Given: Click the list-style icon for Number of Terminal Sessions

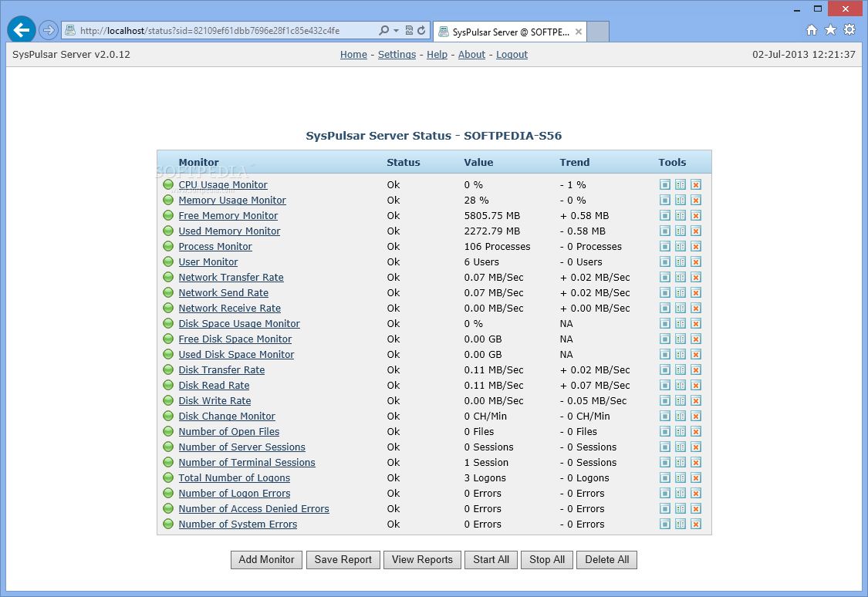Looking at the screenshot, I should (681, 463).
